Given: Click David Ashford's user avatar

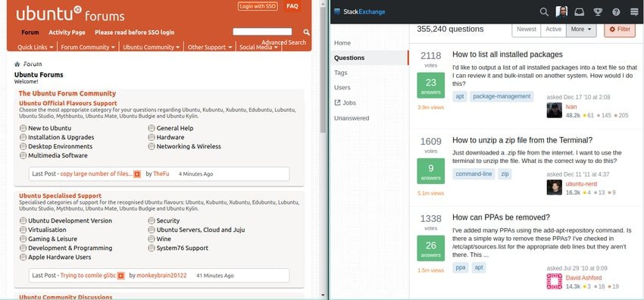Looking at the screenshot, I should (x=554, y=282).
